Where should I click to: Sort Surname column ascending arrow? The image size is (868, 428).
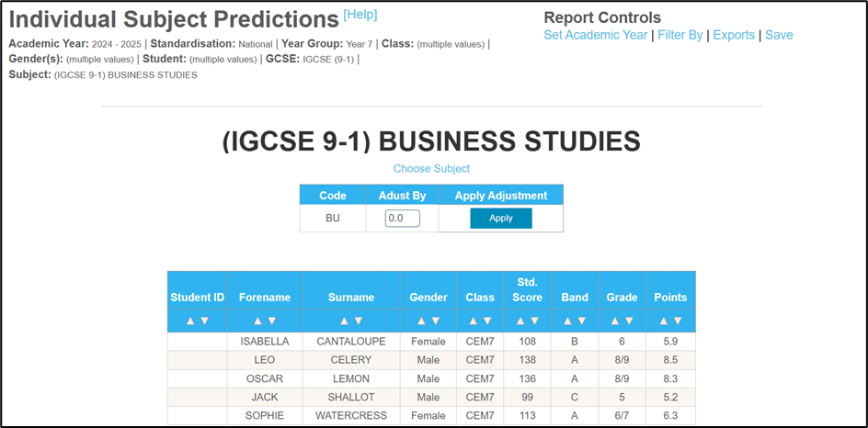click(x=344, y=321)
